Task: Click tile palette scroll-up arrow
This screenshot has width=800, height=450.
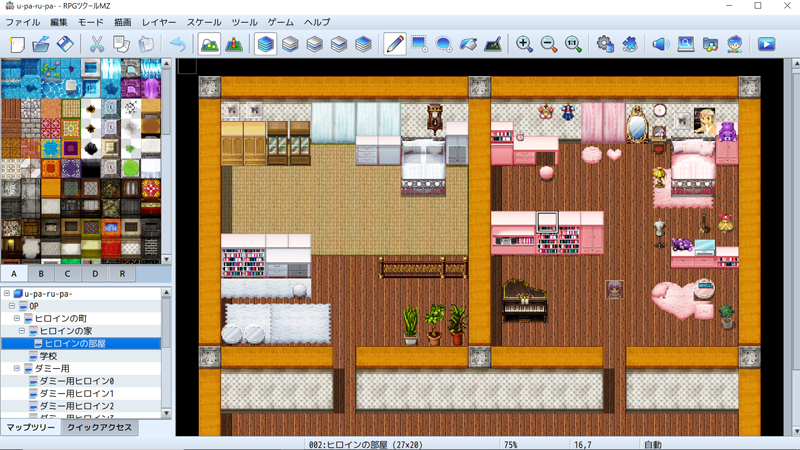Action: coord(166,64)
